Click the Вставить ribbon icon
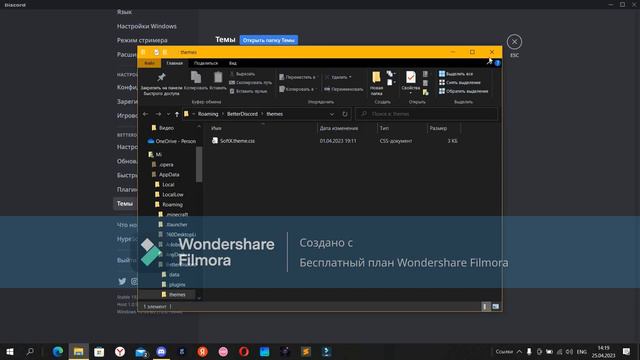This screenshot has width=640, height=360. 218,80
